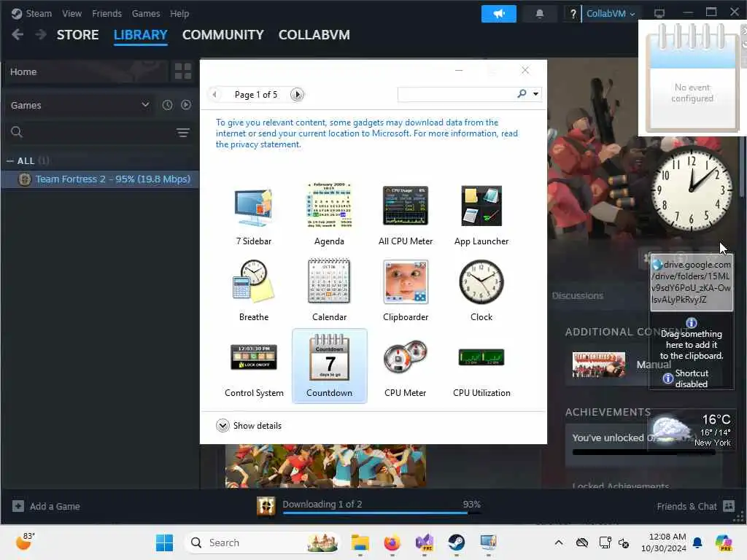Open Steam menu in menu bar
Screen dimensions: 747x560
tap(39, 13)
